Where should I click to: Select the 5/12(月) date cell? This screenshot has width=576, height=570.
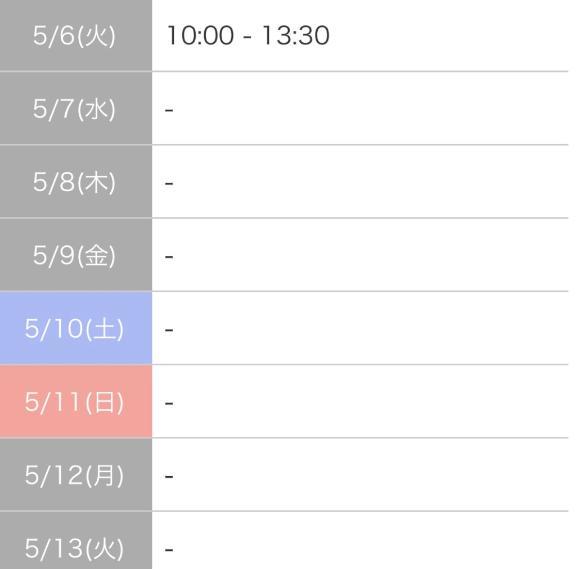76,475
